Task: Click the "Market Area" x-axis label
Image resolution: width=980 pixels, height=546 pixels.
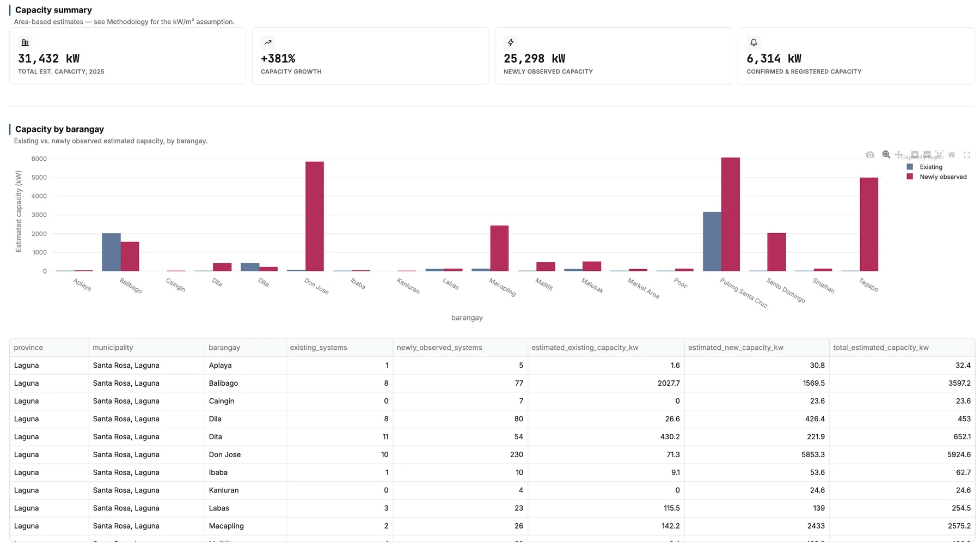Action: 644,288
